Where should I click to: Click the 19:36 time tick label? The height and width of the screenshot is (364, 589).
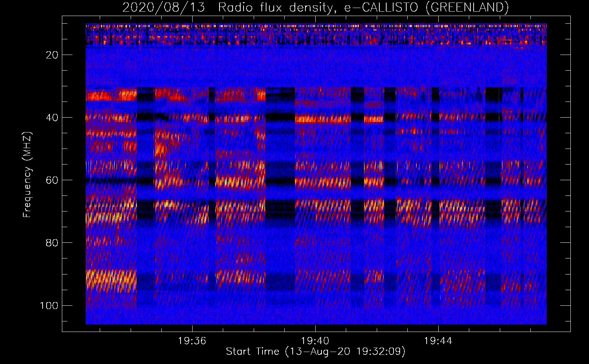(x=192, y=341)
